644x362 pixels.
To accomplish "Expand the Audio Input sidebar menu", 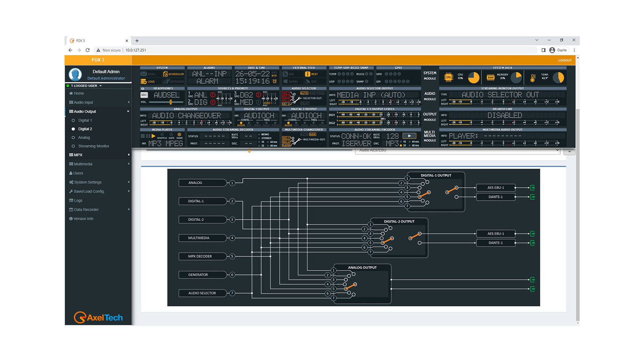I will point(83,102).
